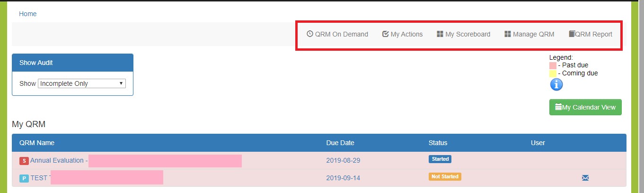Click the blue Started status badge
The image size is (644, 193).
[x=440, y=159]
